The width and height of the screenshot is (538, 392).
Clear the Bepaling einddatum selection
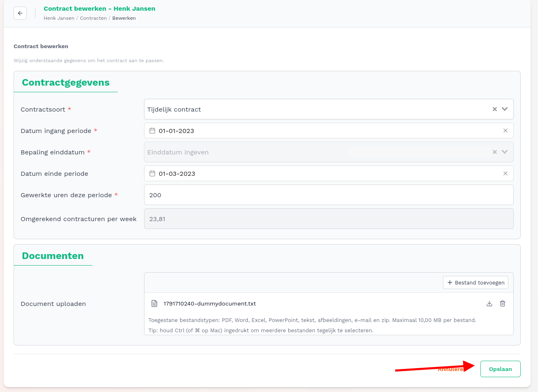coord(495,152)
